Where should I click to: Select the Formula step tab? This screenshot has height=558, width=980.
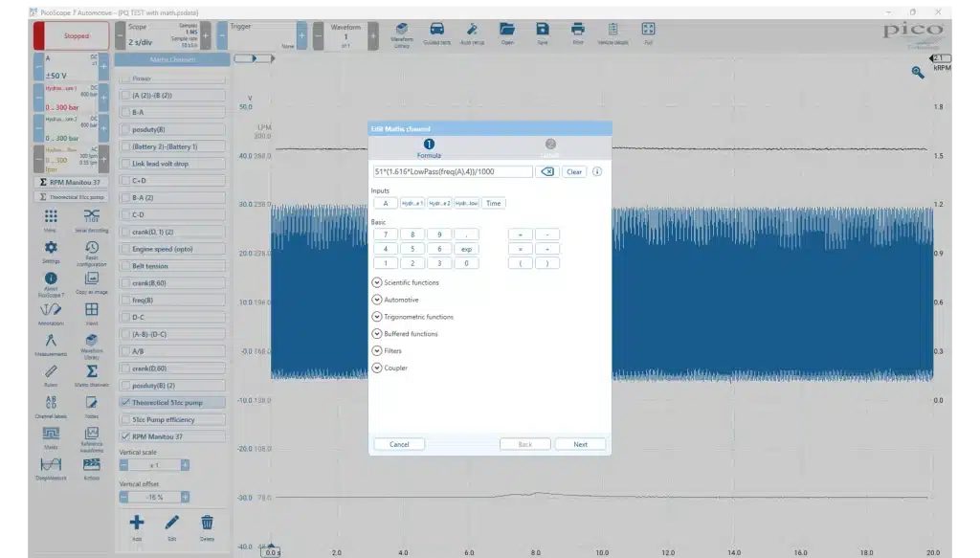429,148
